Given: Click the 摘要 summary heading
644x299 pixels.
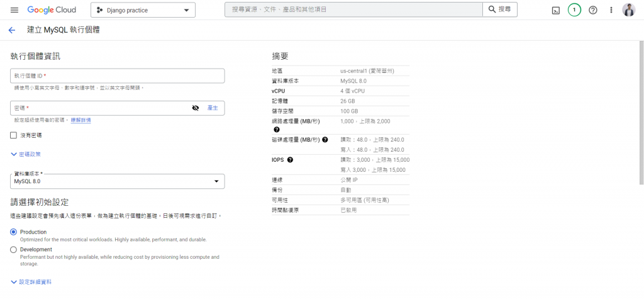Looking at the screenshot, I should 280,57.
